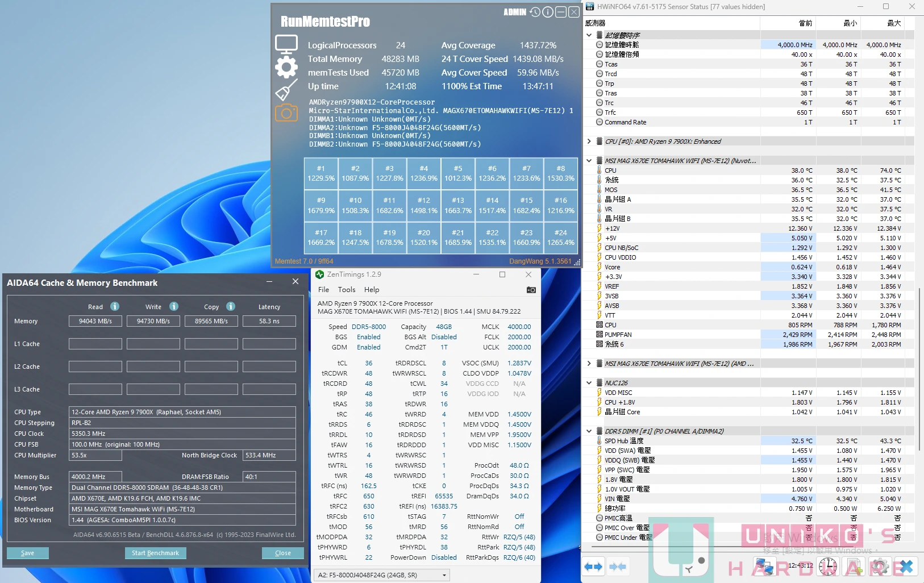Click memtest thread cell #24 1265.4%
This screenshot has height=583, width=924.
coord(561,238)
